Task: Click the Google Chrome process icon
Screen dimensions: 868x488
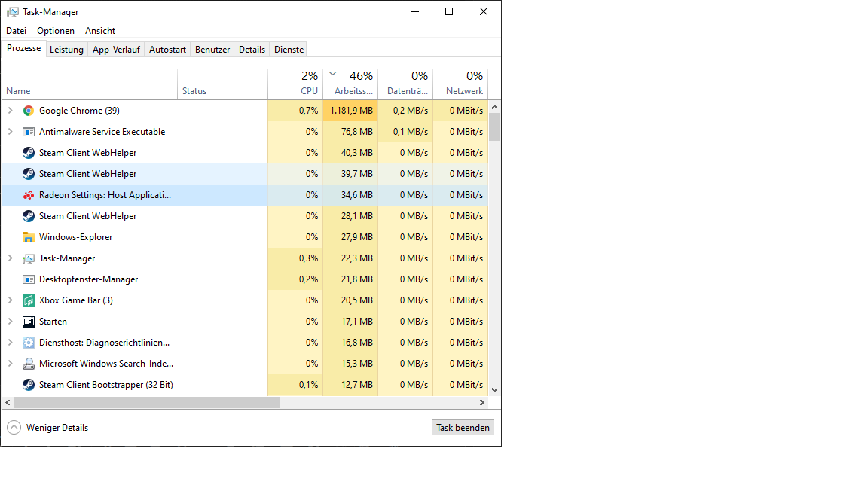Action: coord(28,111)
